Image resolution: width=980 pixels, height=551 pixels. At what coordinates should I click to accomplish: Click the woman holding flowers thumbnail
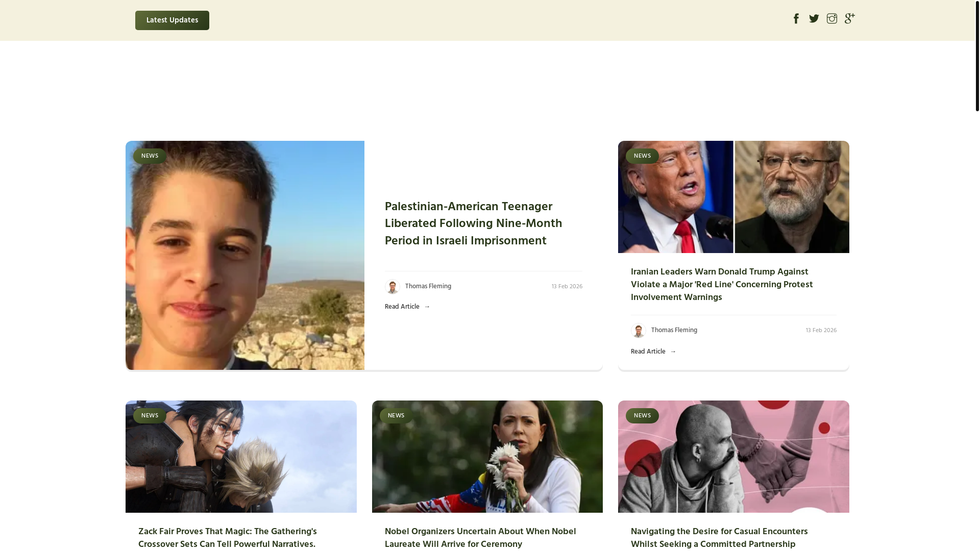(487, 457)
